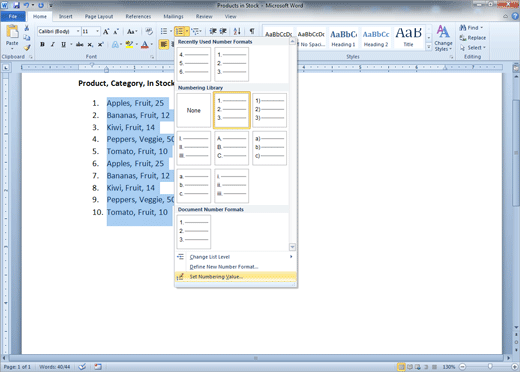Click the Word Help icon
The width and height of the screenshot is (520, 372).
[x=515, y=16]
